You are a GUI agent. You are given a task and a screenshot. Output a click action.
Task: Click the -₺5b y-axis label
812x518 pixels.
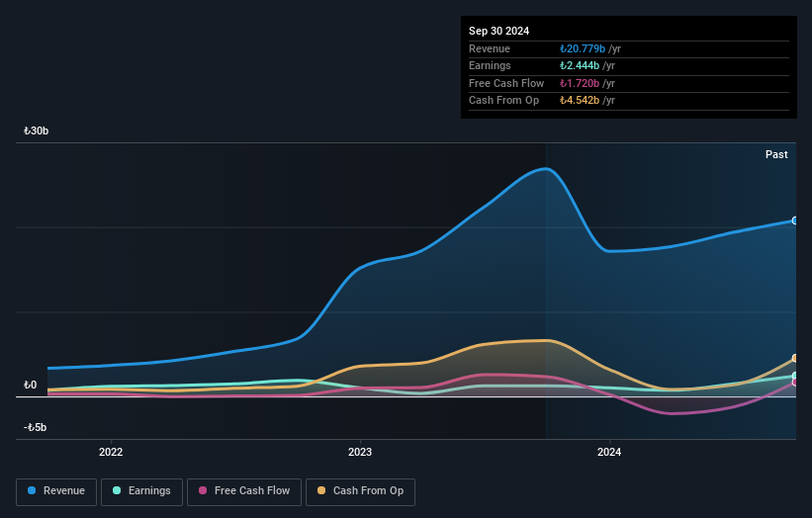tap(35, 427)
